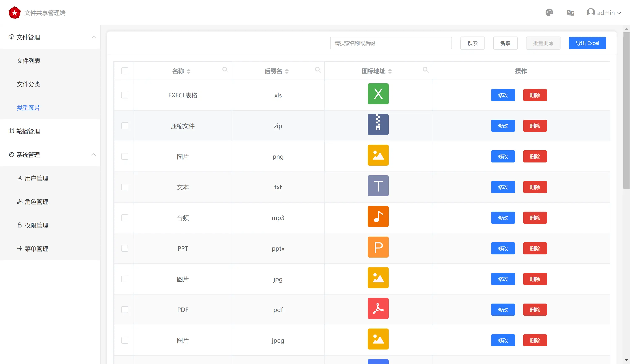Click the search icon in 图标地址 column header
Viewport: 630px width, 364px height.
[425, 70]
